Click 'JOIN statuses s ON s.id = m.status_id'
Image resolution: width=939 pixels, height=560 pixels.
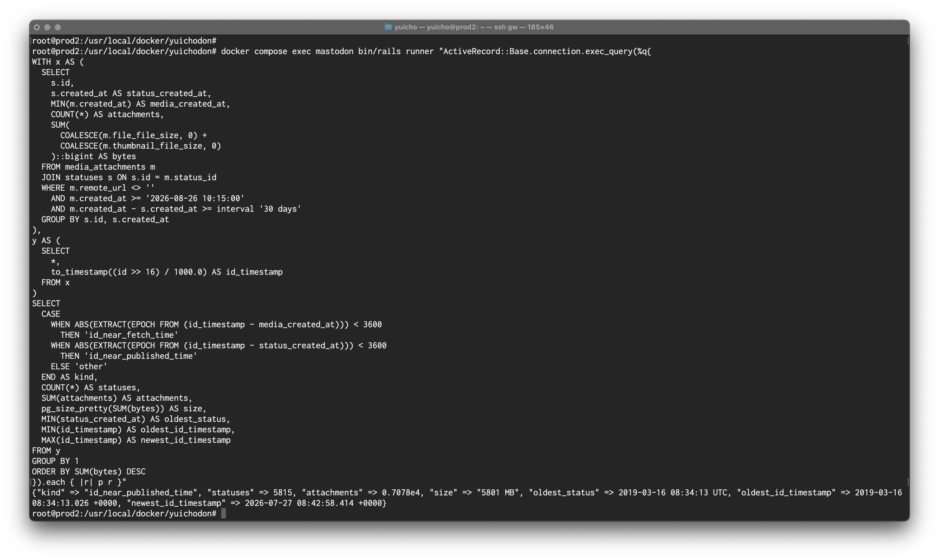129,177
